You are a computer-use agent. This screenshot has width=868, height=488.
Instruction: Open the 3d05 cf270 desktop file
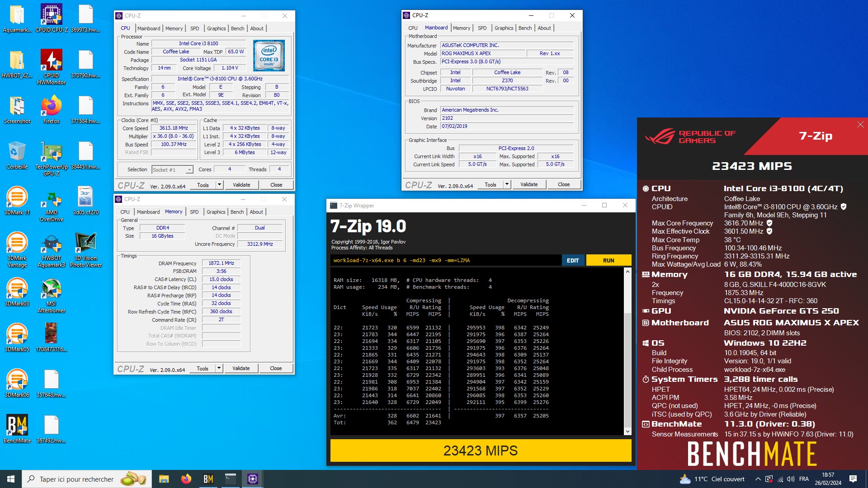pyautogui.click(x=86, y=201)
